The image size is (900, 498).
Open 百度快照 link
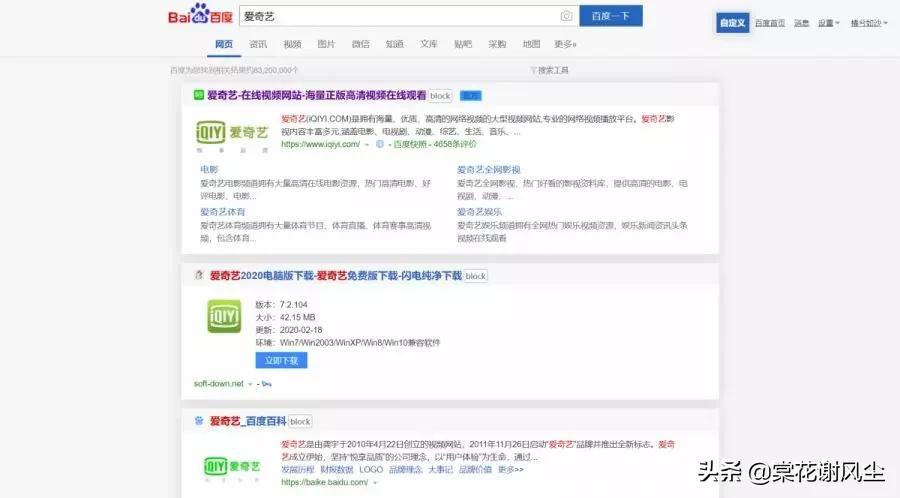410,145
